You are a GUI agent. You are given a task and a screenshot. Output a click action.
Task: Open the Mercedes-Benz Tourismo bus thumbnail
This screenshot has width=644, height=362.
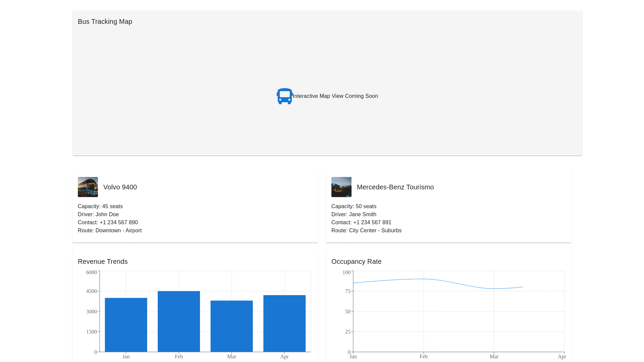coord(341,187)
